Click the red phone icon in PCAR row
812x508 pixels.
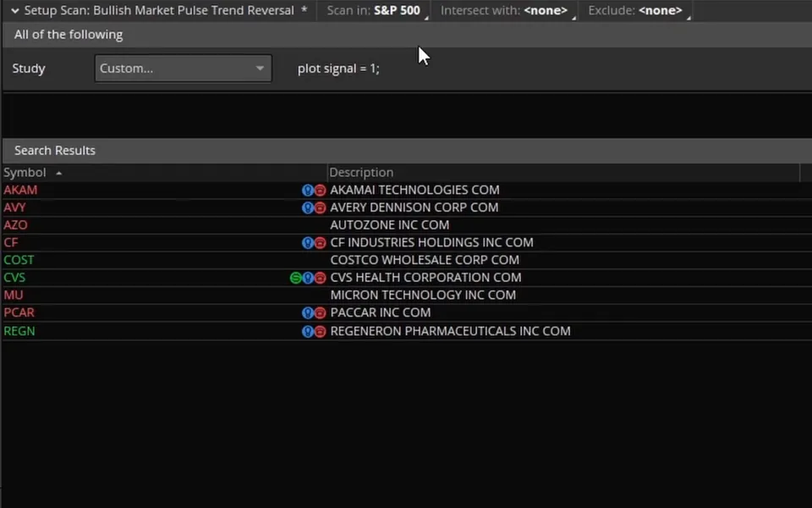320,312
